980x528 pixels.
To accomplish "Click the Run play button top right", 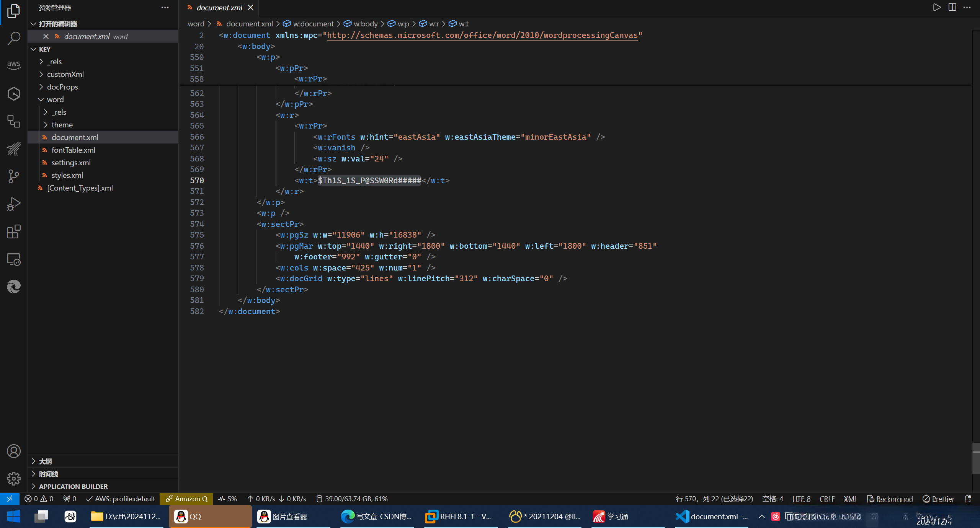I will [x=936, y=7].
